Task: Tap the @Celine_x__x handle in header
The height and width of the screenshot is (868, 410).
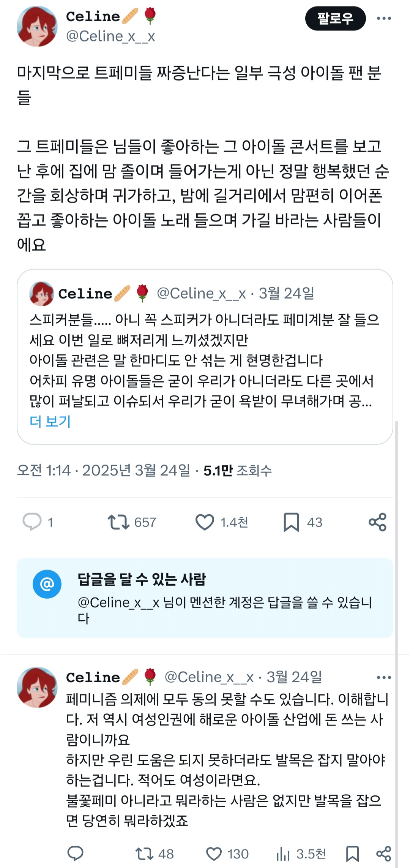Action: click(110, 36)
